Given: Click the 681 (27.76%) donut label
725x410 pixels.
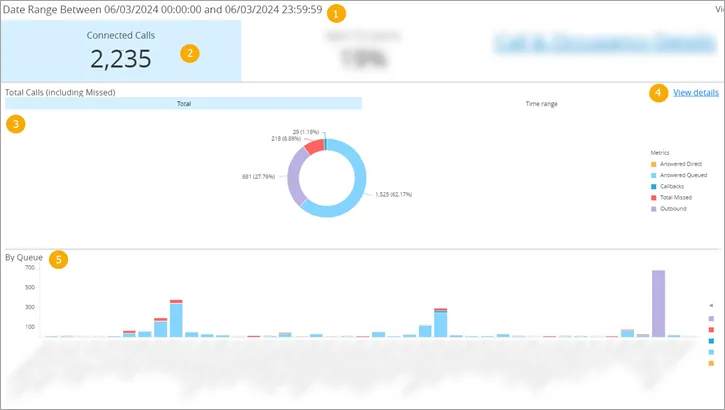Looking at the screenshot, I should 258,177.
